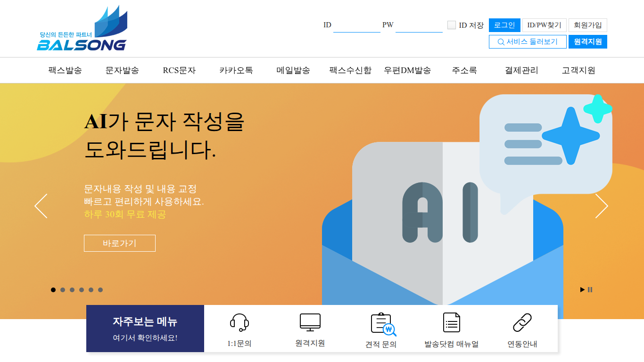Click the 견적 문의 label
This screenshot has height=362, width=644.
[381, 345]
